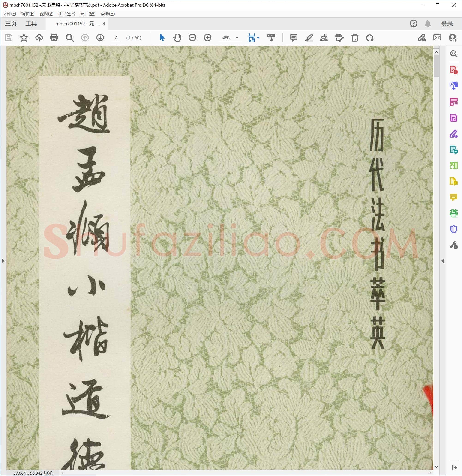Image resolution: width=462 pixels, height=476 pixels.
Task: Click the Stamp tool icon
Action: click(x=339, y=38)
